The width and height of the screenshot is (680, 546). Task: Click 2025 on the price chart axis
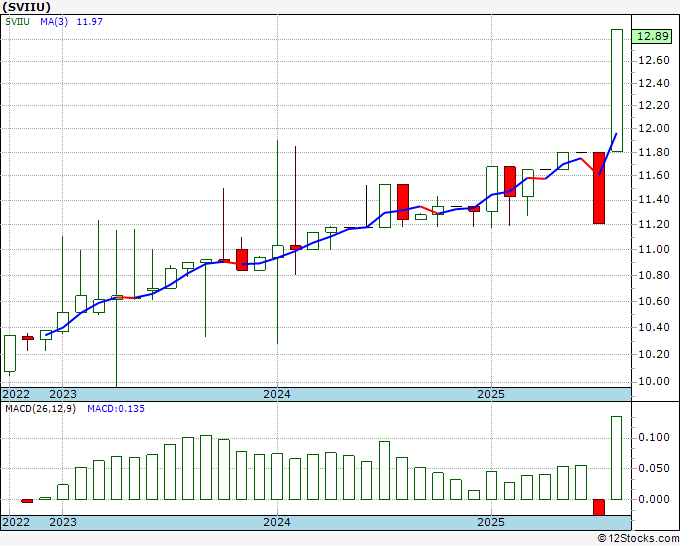tap(491, 394)
